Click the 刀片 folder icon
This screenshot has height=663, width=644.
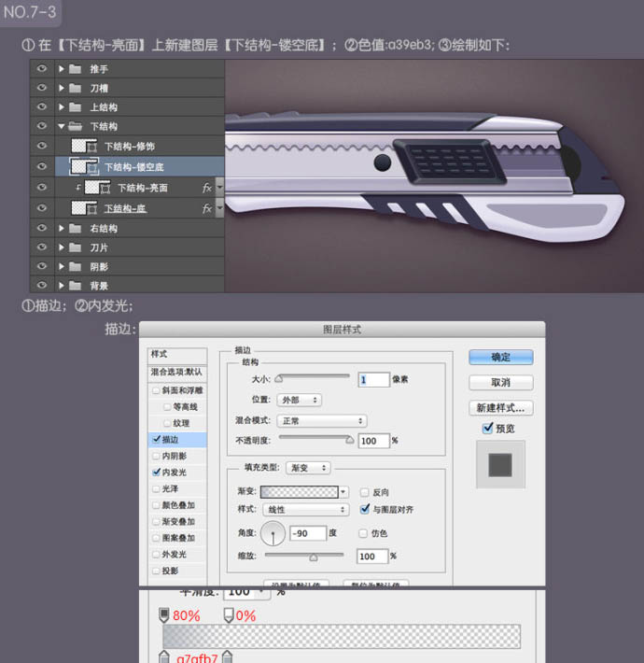76,247
